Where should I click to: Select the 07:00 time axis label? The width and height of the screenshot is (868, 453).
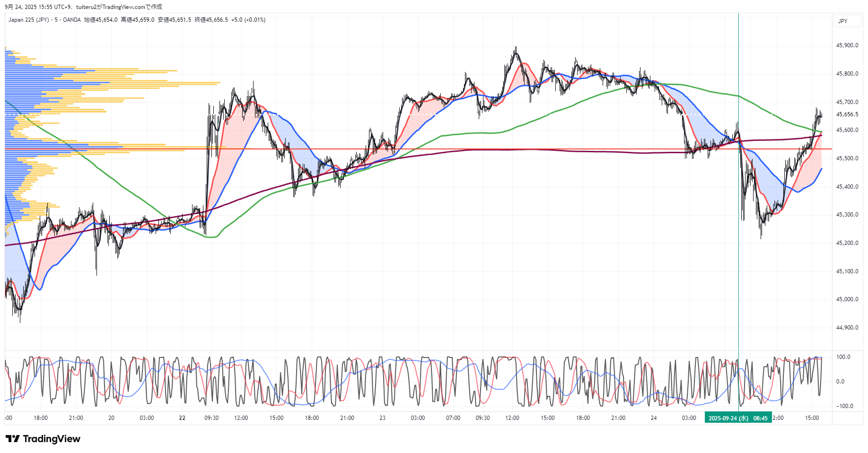coord(453,418)
